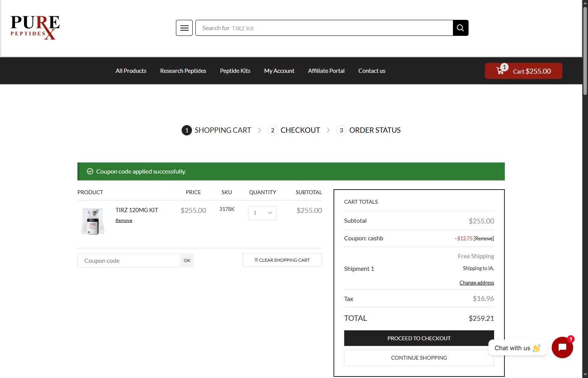Go to Checkout step 2
This screenshot has width=588, height=378.
[x=294, y=130]
